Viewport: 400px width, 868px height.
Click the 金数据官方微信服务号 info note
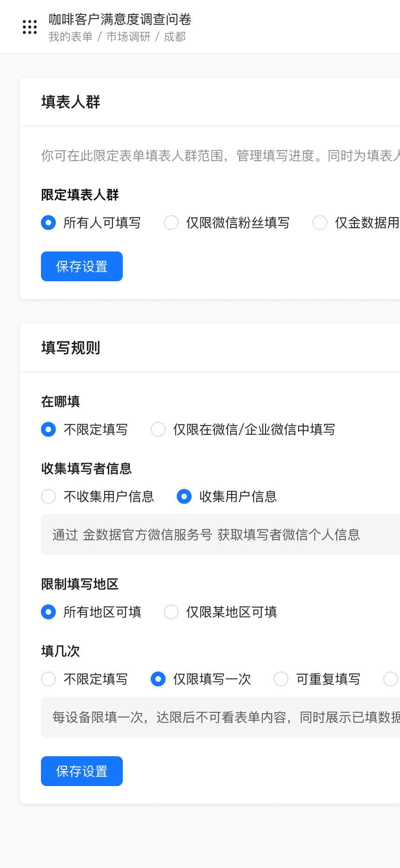[220, 535]
